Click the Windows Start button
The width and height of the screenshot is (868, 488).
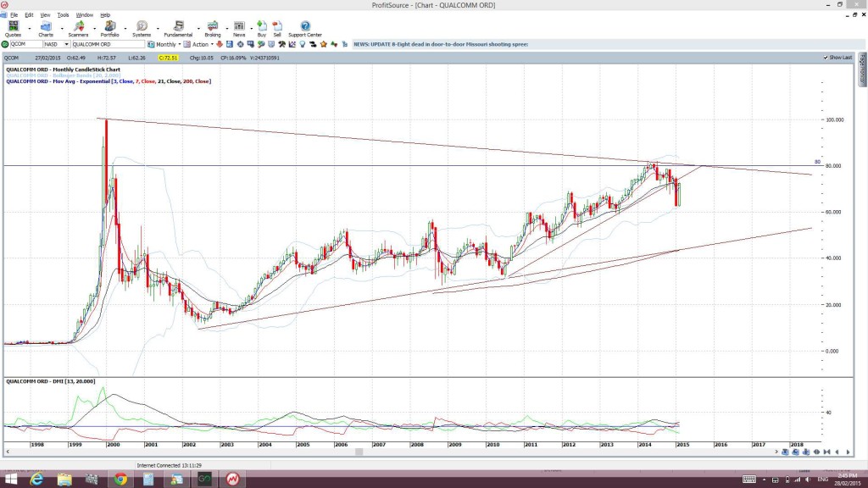pos(10,480)
